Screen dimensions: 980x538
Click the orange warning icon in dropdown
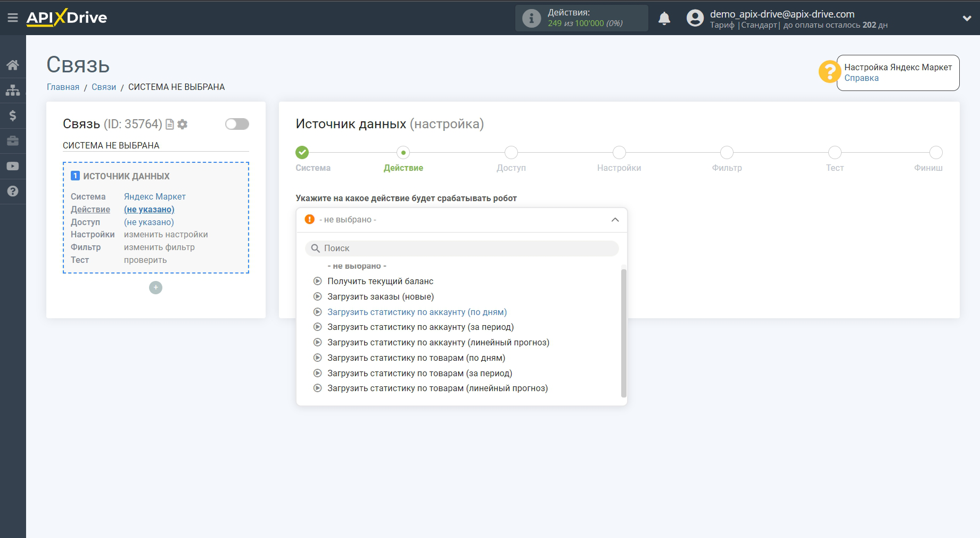[x=309, y=219]
